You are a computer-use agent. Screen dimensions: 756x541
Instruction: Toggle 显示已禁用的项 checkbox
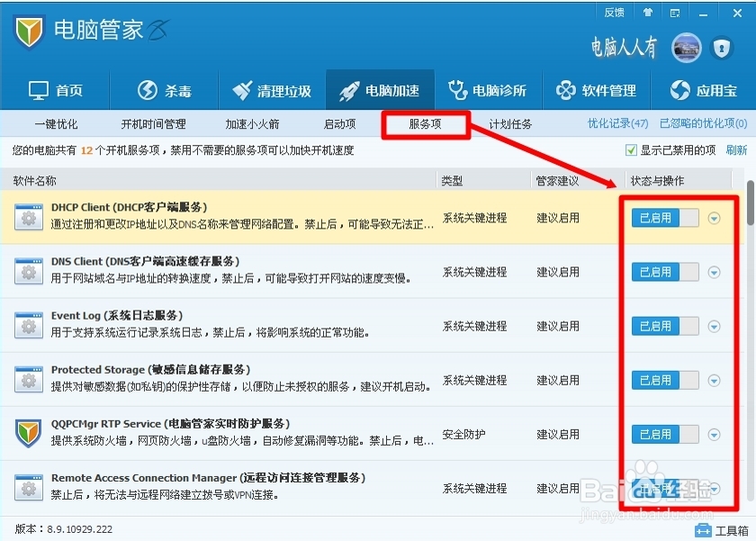tap(631, 150)
